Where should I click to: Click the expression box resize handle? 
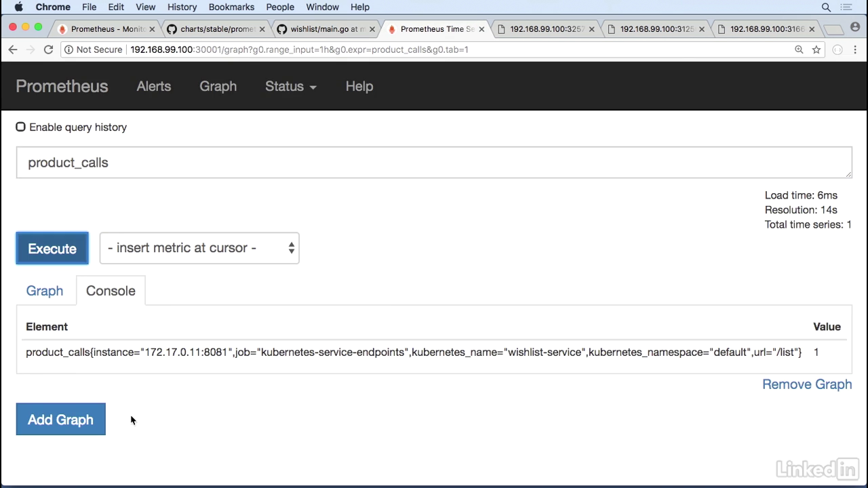(848, 174)
